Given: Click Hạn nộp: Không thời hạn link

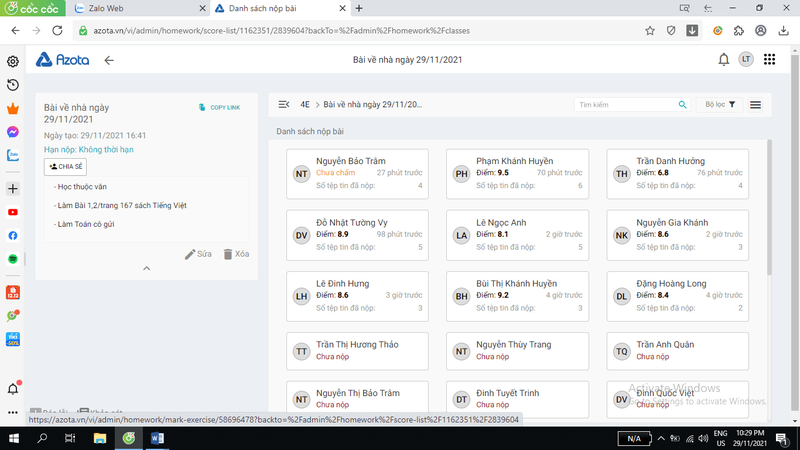Looking at the screenshot, I should tap(89, 149).
